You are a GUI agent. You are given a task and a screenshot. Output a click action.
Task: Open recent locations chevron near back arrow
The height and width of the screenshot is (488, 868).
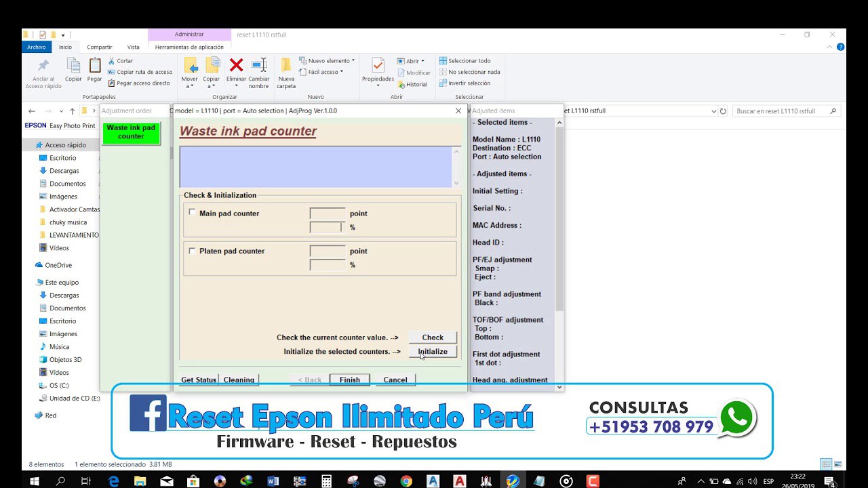point(61,111)
